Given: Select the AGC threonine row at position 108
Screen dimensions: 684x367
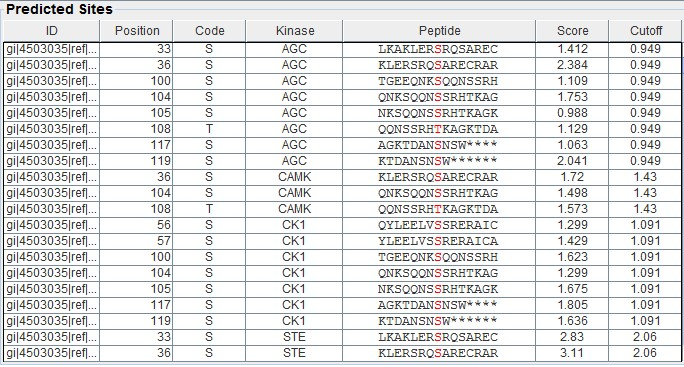Looking at the screenshot, I should tap(342, 129).
